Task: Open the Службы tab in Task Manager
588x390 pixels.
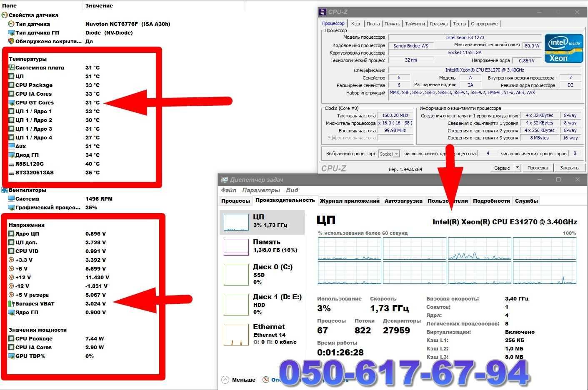Action: (x=526, y=201)
